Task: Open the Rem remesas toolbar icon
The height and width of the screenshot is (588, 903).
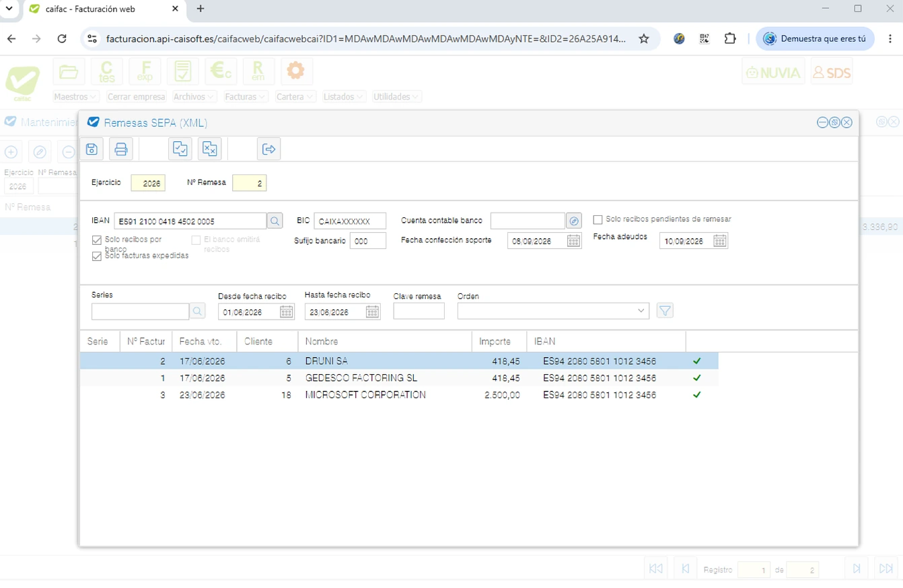Action: (258, 71)
